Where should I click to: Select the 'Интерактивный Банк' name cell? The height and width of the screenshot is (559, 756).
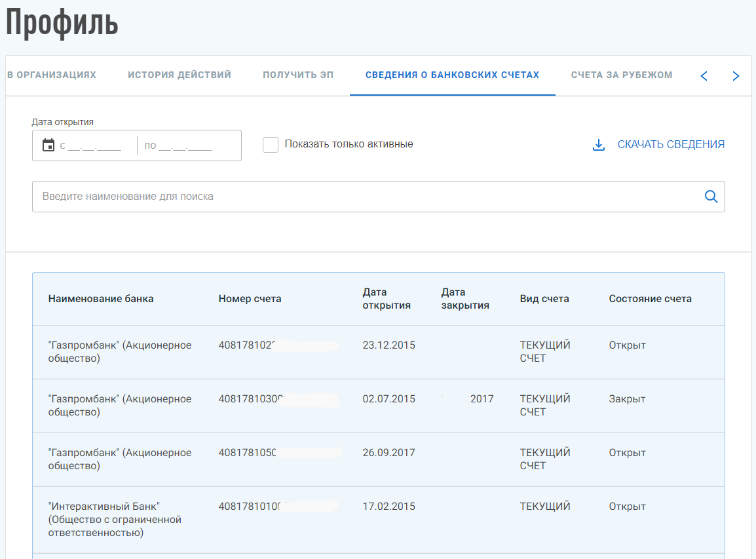coord(115,520)
